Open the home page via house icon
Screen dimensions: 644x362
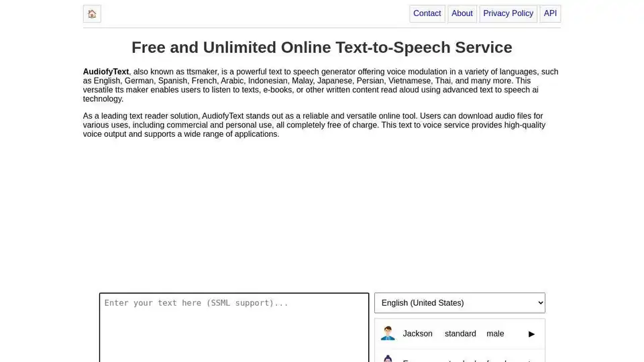point(92,14)
